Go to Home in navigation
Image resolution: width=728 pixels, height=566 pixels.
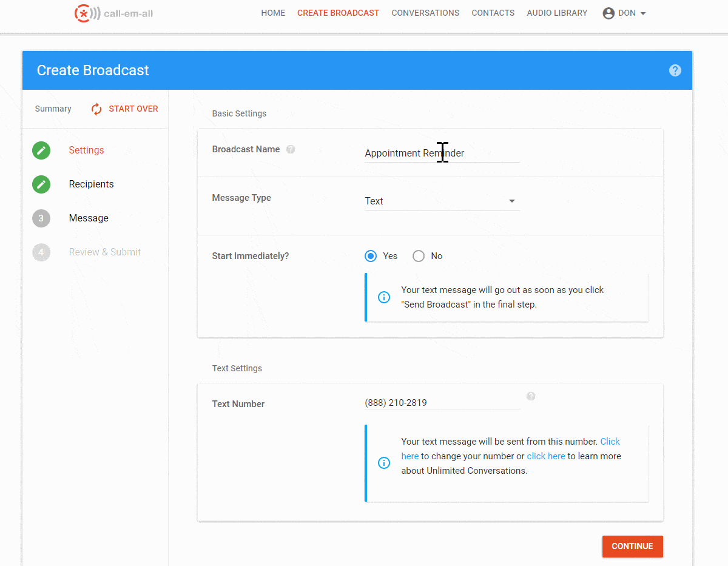click(273, 13)
